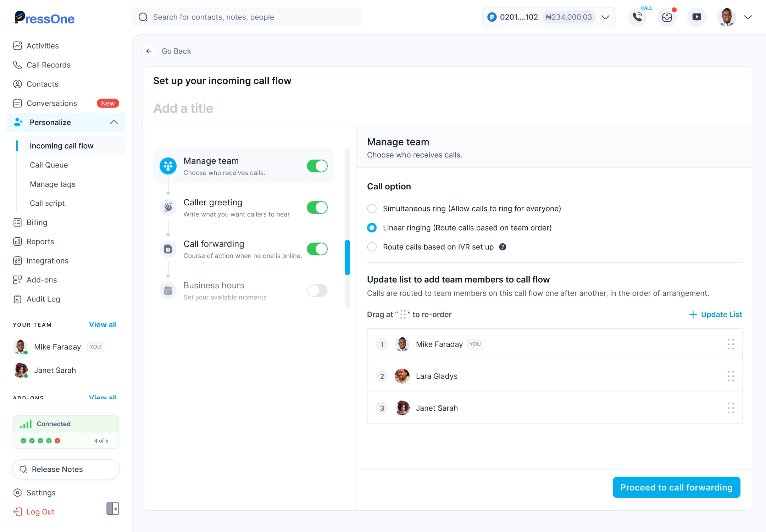766x532 pixels.
Task: Select the Contacts sidebar icon
Action: (18, 84)
